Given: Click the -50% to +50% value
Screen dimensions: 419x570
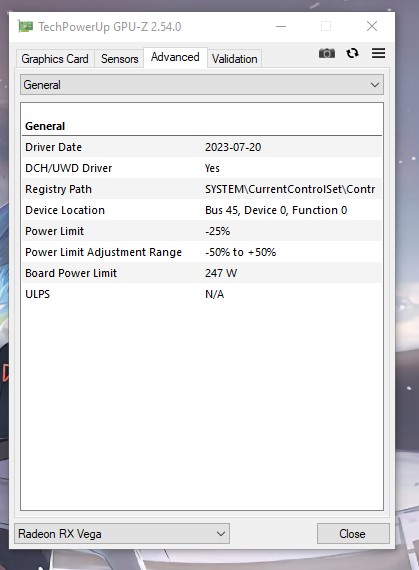Looking at the screenshot, I should 241,252.
